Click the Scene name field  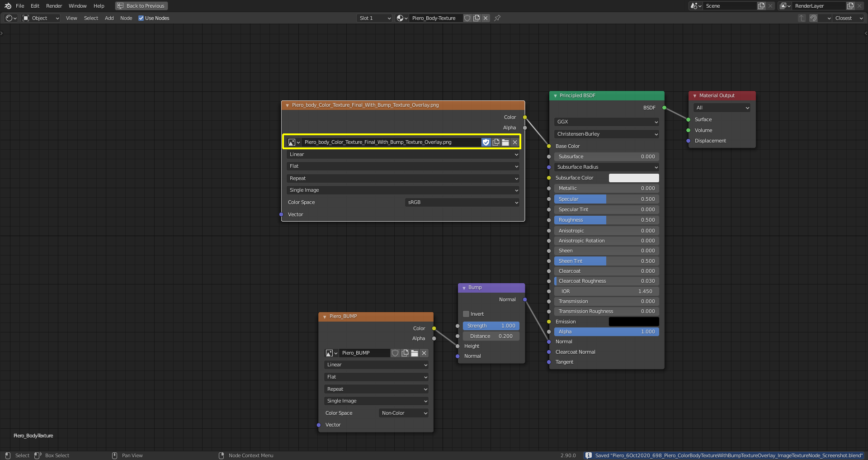point(730,6)
